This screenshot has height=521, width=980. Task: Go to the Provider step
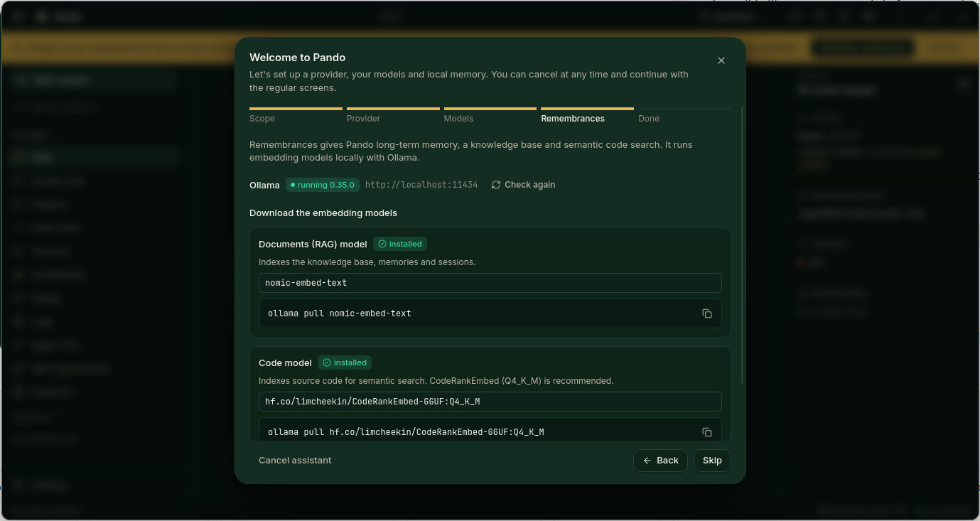click(393, 115)
